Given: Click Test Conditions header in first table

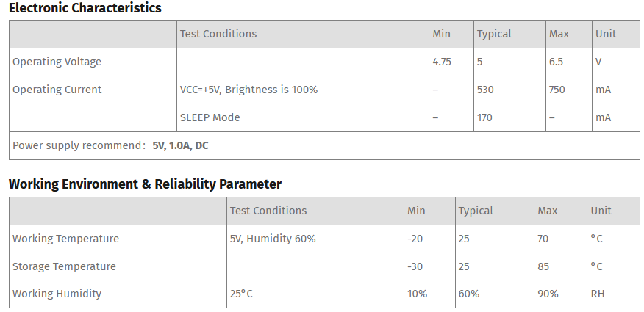Looking at the screenshot, I should tap(218, 34).
